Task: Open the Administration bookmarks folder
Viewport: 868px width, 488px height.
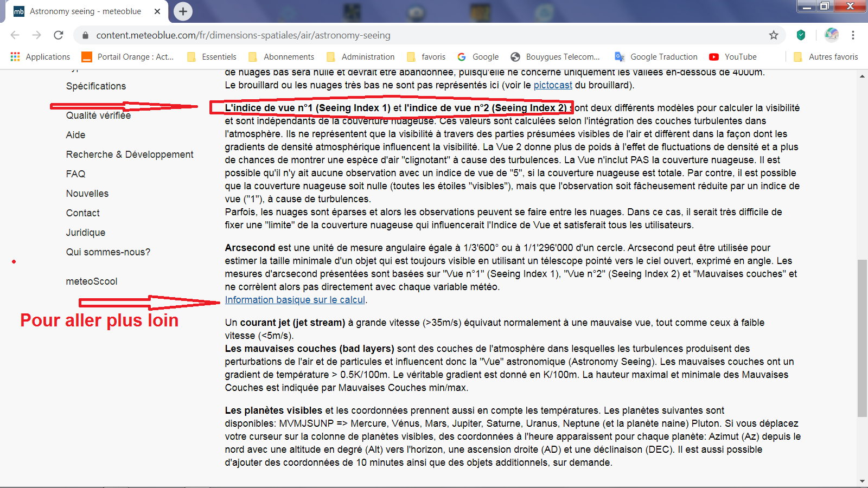Action: point(361,57)
